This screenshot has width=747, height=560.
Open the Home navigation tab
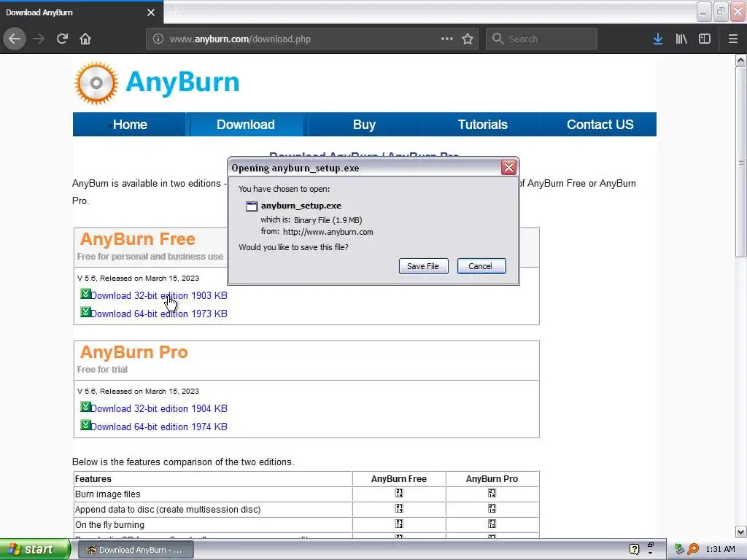coord(130,124)
